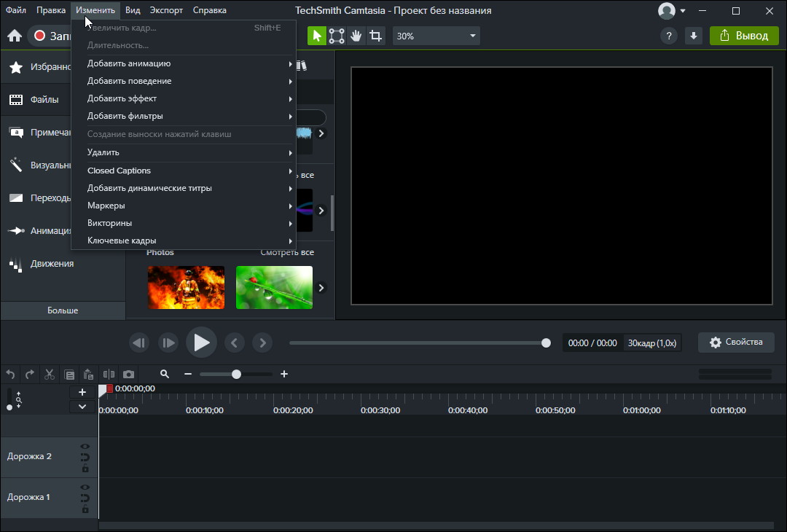This screenshot has height=532, width=787.
Task: Click the Redo arrow icon
Action: coord(30,374)
